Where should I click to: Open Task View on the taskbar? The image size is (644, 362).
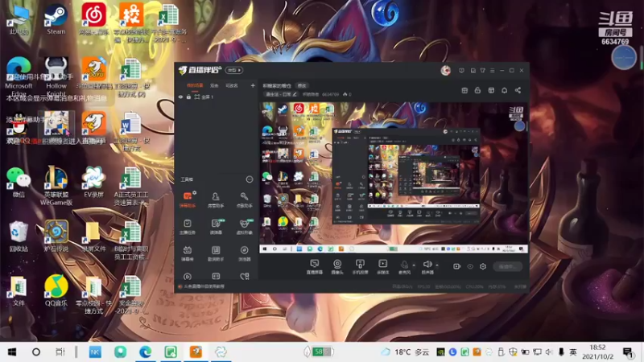click(x=60, y=352)
